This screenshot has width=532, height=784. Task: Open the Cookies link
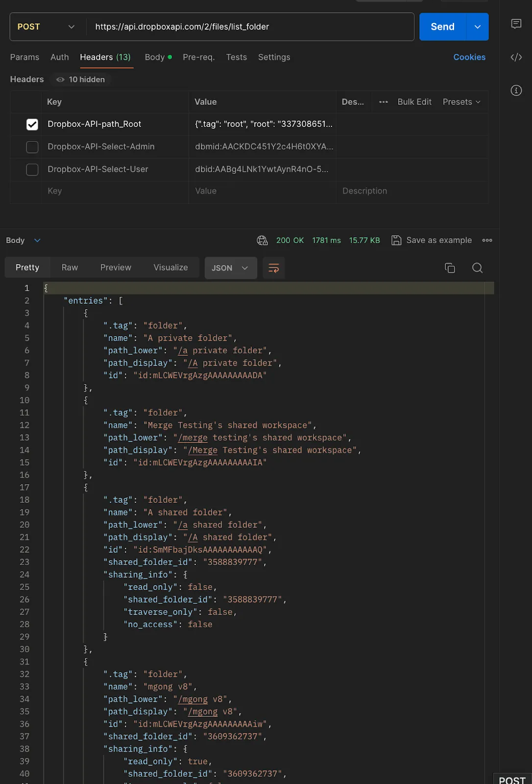click(469, 57)
